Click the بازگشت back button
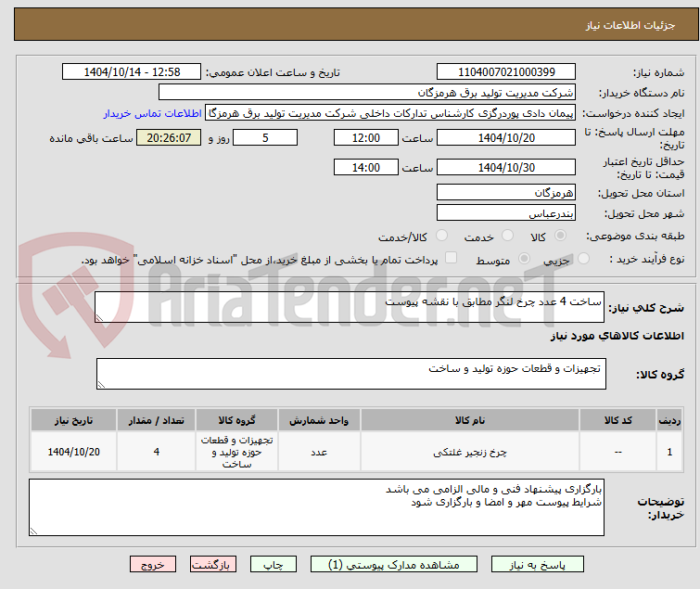This screenshot has width=700, height=589. point(213,565)
